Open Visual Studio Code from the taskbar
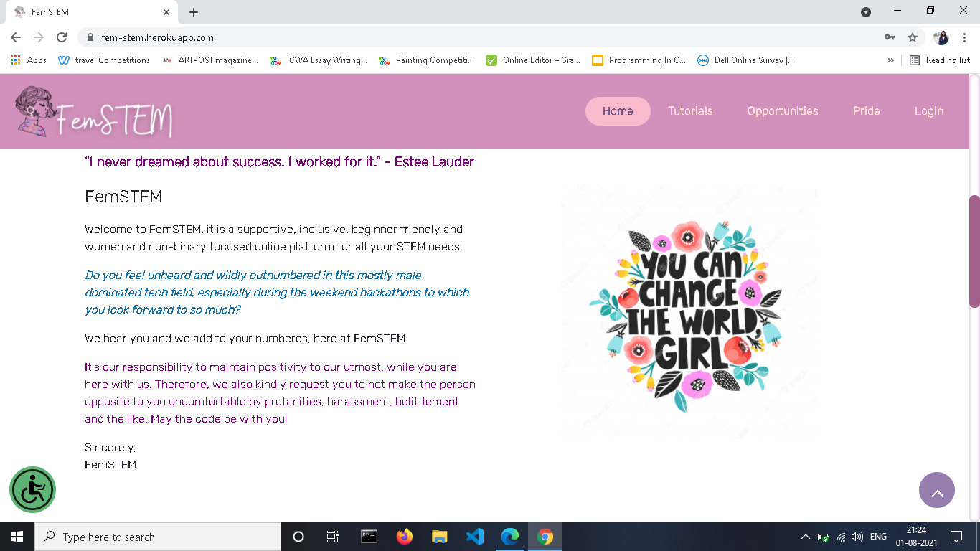Image resolution: width=980 pixels, height=551 pixels. (x=475, y=537)
